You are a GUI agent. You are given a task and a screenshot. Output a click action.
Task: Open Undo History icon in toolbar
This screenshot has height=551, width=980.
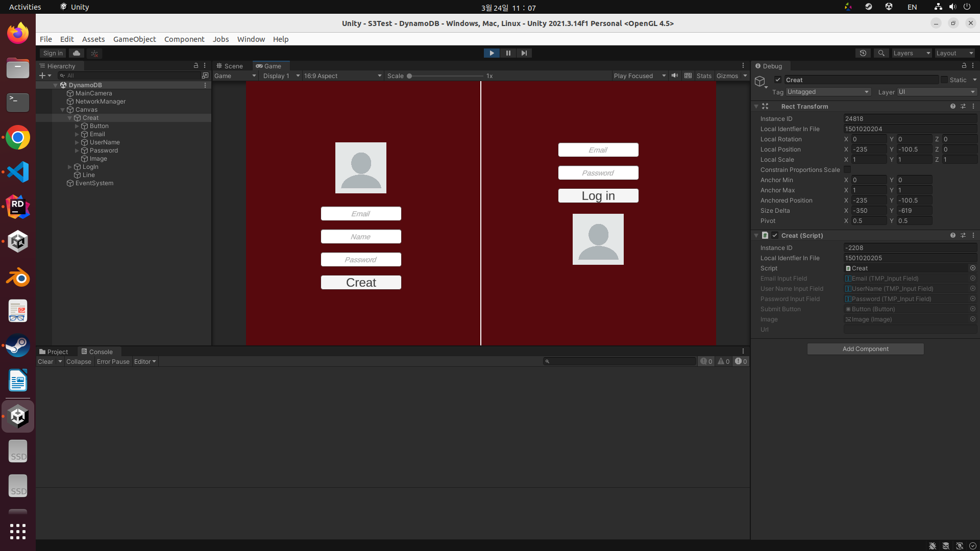tap(863, 53)
